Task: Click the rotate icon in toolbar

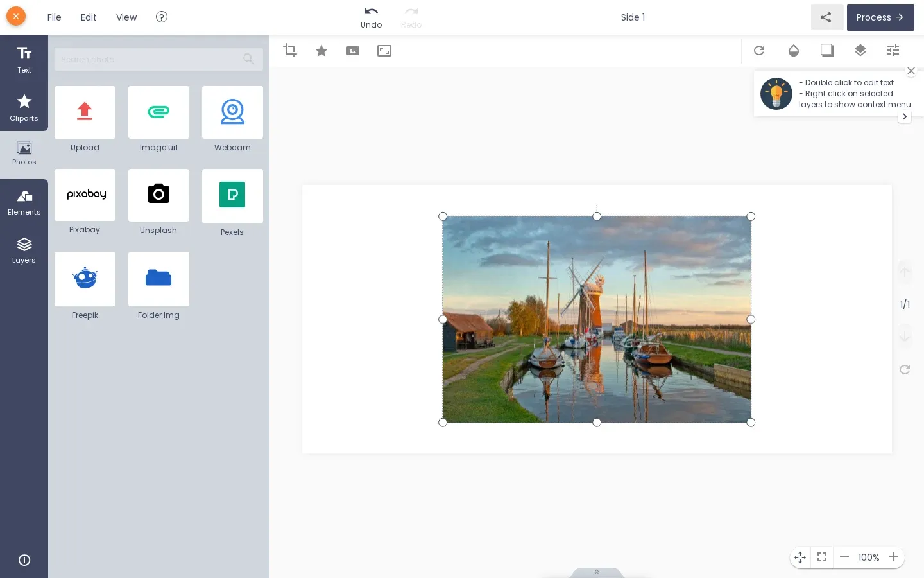Action: coord(759,50)
